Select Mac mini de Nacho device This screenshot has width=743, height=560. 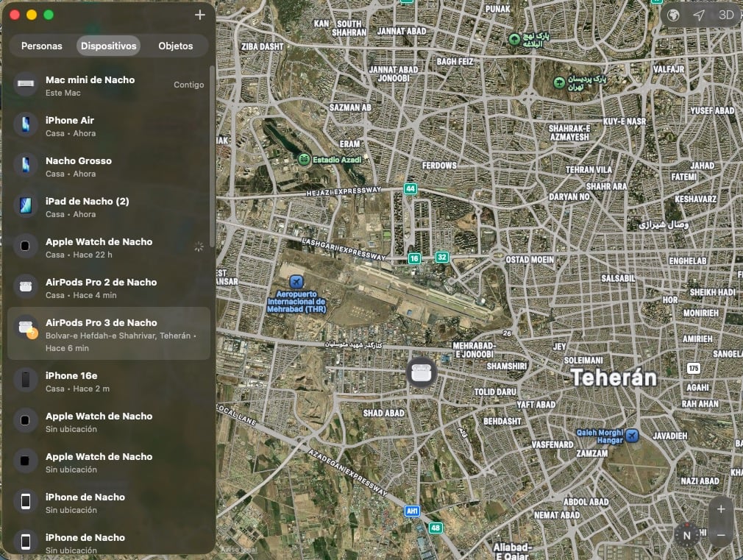109,85
